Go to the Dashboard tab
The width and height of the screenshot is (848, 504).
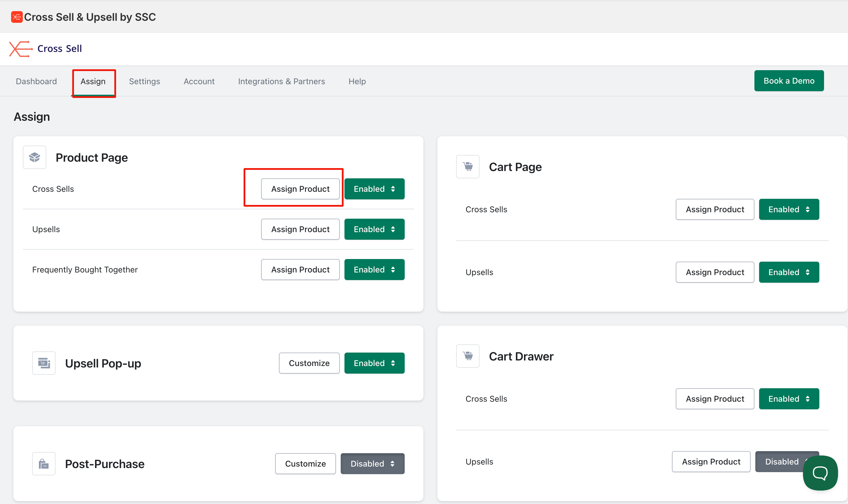coord(36,82)
